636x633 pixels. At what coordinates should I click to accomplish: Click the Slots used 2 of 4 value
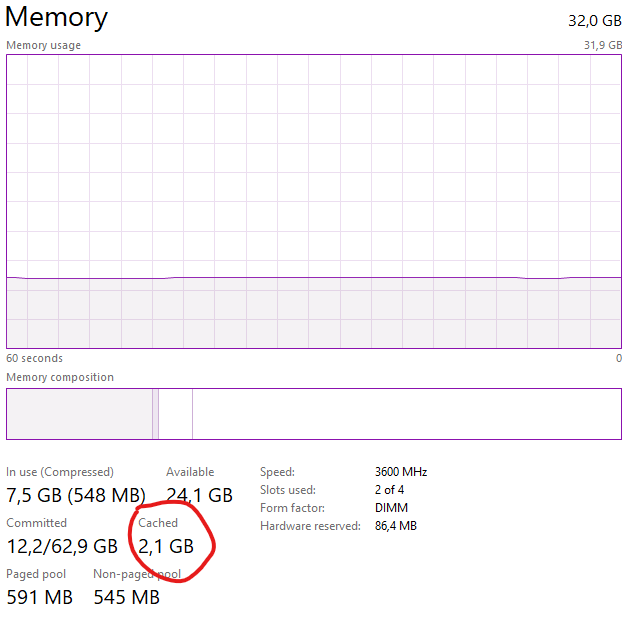pos(389,490)
